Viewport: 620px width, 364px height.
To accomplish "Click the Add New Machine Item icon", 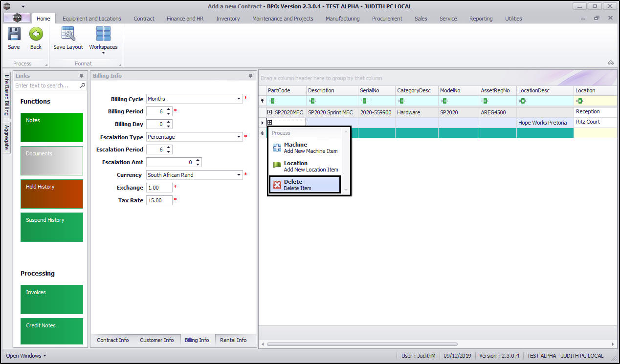I will pyautogui.click(x=277, y=148).
